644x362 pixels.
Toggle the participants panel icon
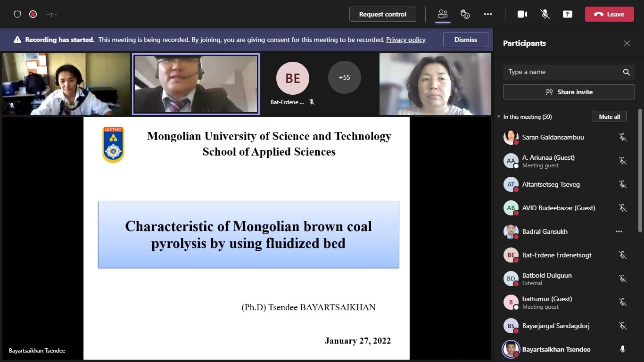click(x=442, y=14)
